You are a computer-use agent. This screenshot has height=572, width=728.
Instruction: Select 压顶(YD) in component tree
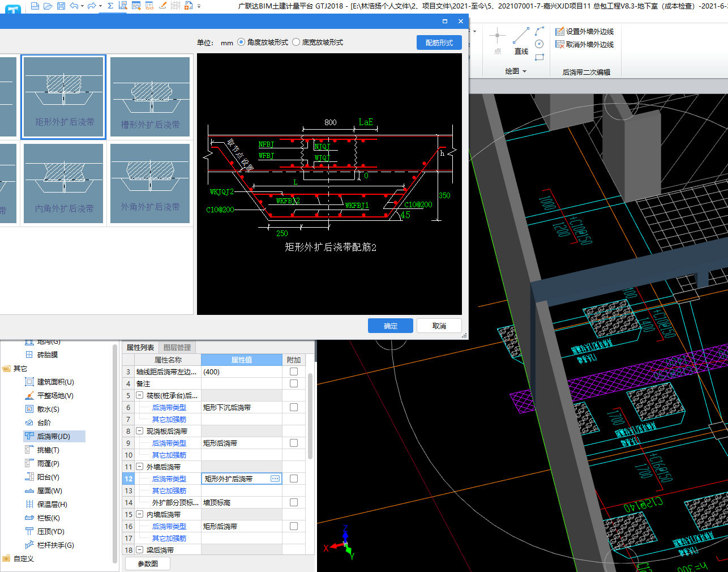pos(45,532)
